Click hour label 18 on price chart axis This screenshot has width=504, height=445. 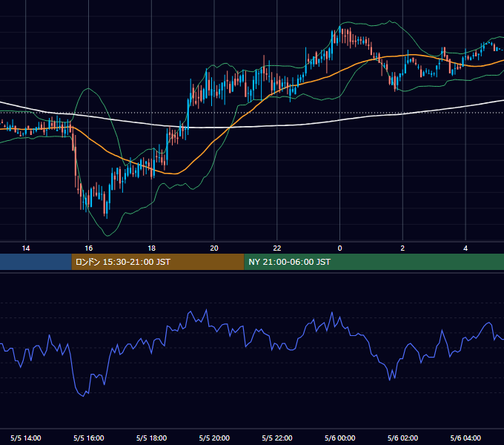tap(151, 248)
